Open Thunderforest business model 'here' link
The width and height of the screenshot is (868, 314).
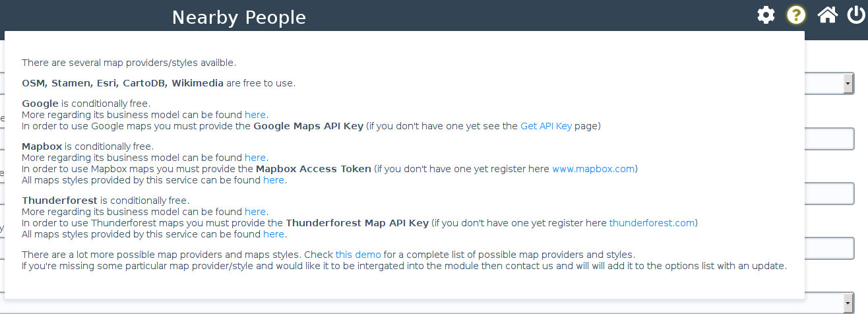[255, 212]
